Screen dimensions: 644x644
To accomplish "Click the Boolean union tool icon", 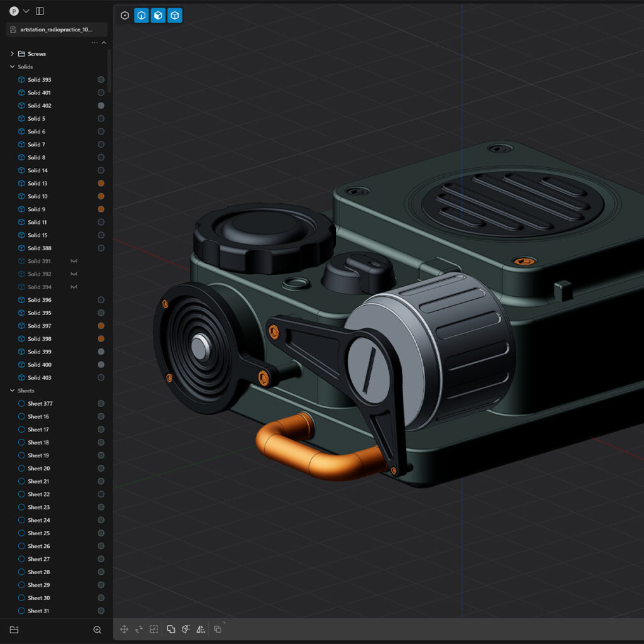I will click(x=170, y=629).
